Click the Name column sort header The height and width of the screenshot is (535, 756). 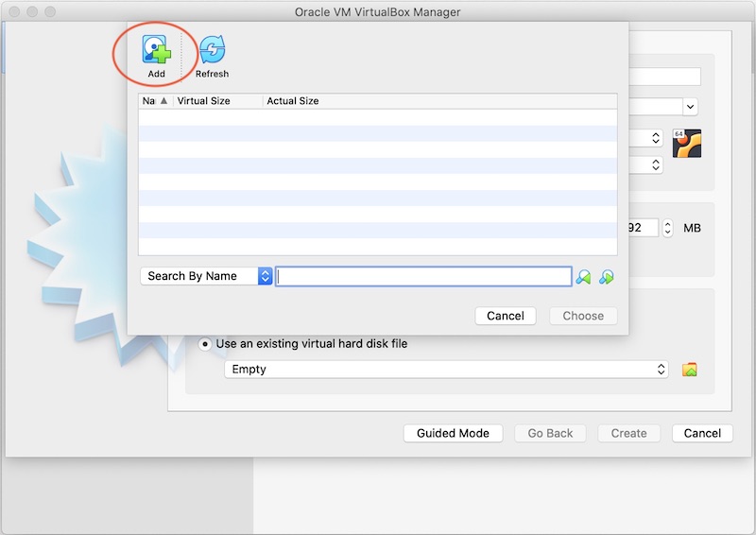(x=155, y=101)
